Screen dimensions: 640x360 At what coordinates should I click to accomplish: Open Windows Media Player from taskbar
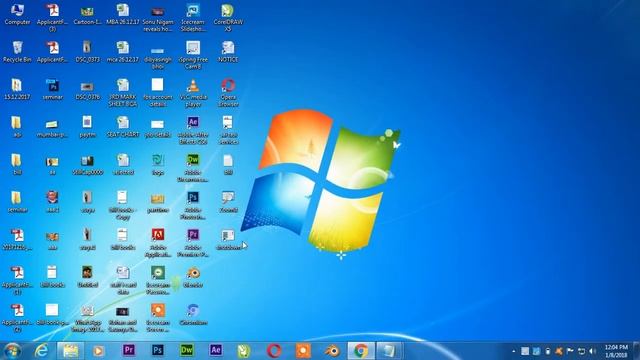99,351
